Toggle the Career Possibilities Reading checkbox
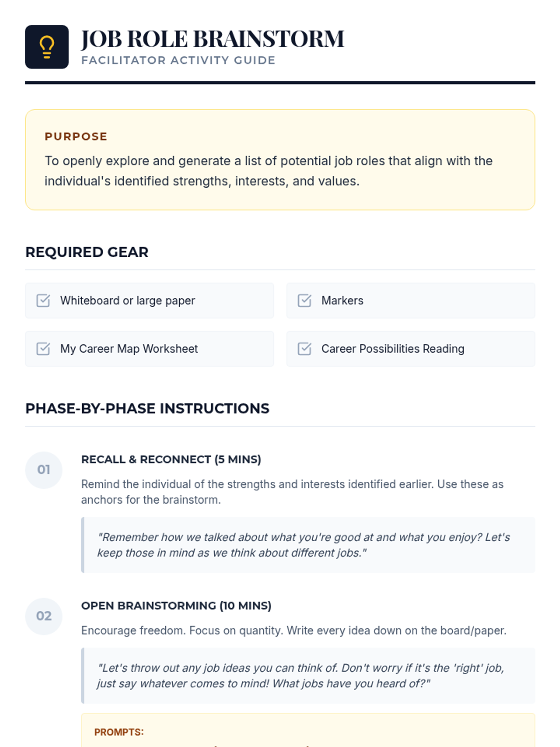The image size is (560, 747). pos(305,349)
